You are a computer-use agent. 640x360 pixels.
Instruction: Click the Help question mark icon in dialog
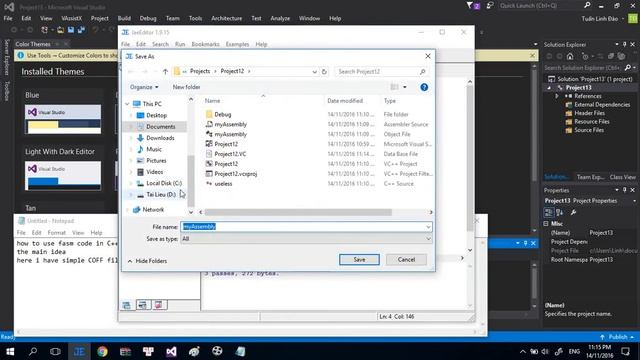tap(424, 87)
